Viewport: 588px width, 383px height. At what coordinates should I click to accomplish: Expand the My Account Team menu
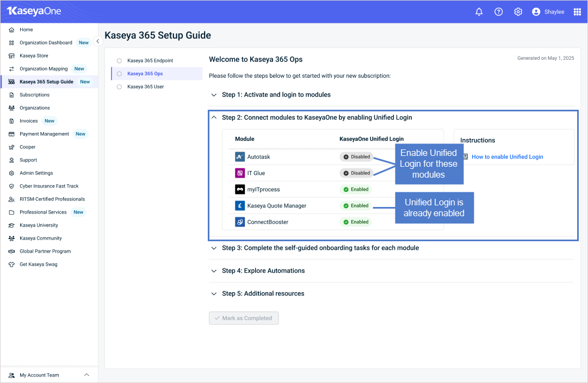coord(49,375)
